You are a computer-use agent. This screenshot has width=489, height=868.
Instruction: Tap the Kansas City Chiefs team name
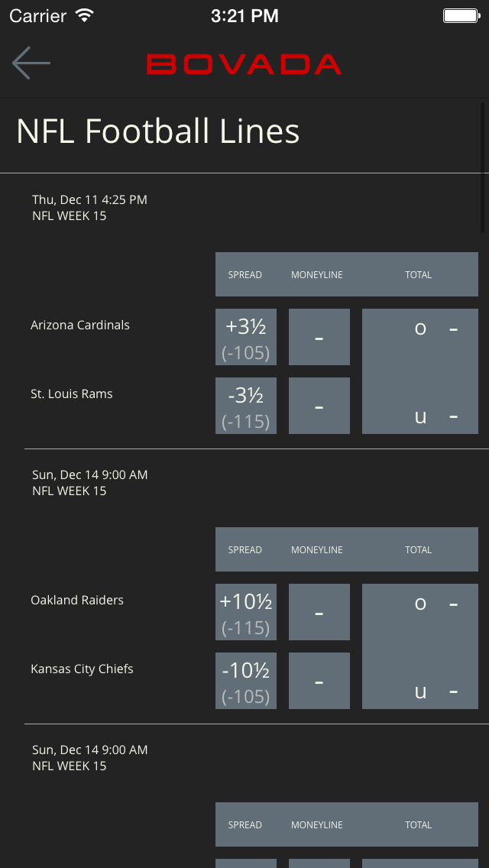tap(82, 669)
